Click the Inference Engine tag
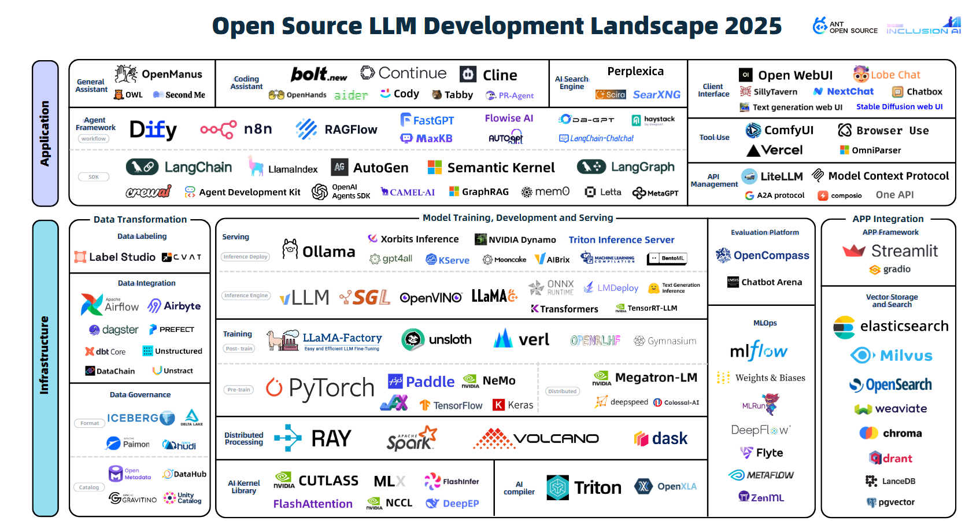Screen dimensions: 980x521 (246, 295)
